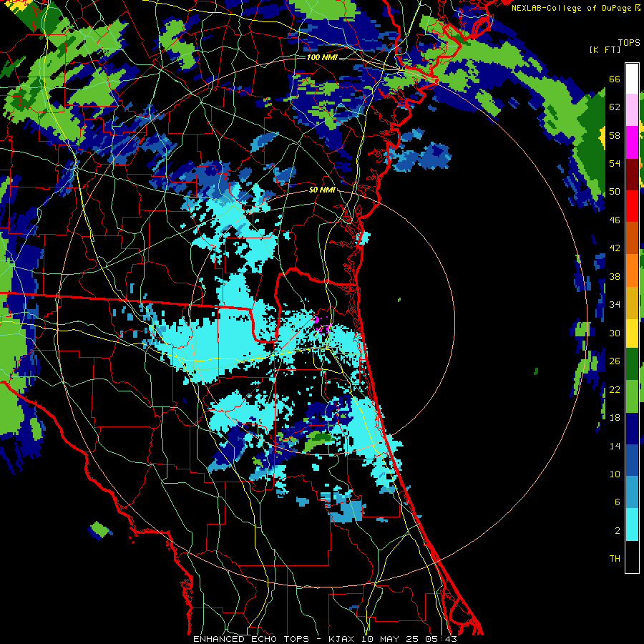Click the dark green legend swatch

point(632,364)
